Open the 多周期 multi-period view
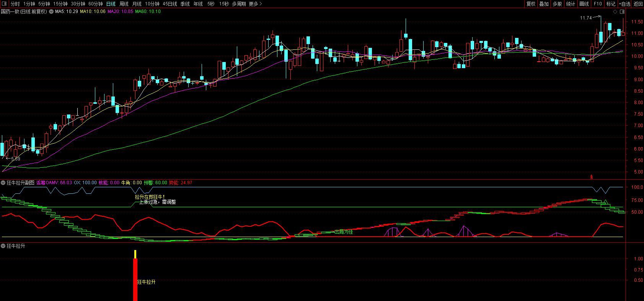 (239, 4)
